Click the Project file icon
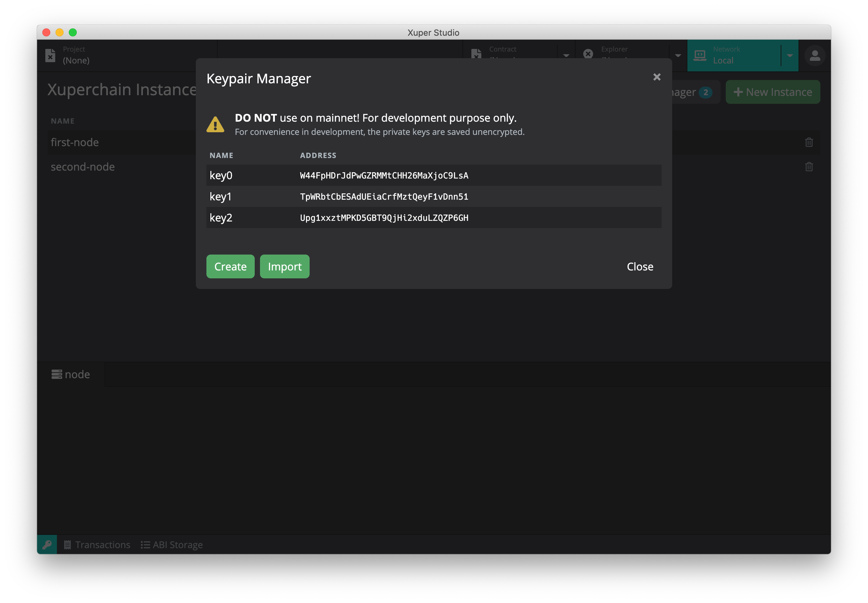868x603 pixels. pos(50,55)
